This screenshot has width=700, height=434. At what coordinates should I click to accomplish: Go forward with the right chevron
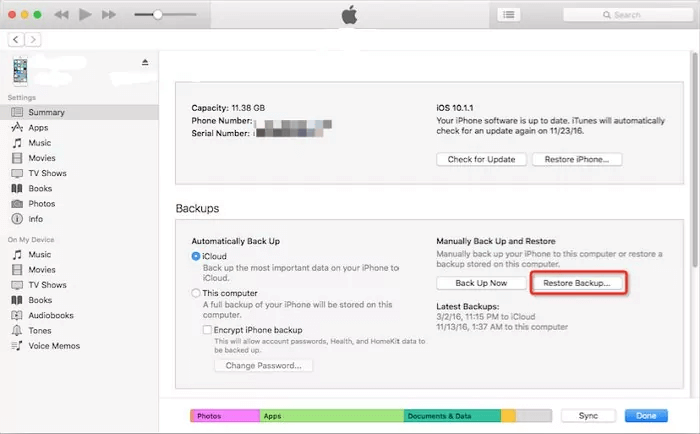[x=33, y=40]
